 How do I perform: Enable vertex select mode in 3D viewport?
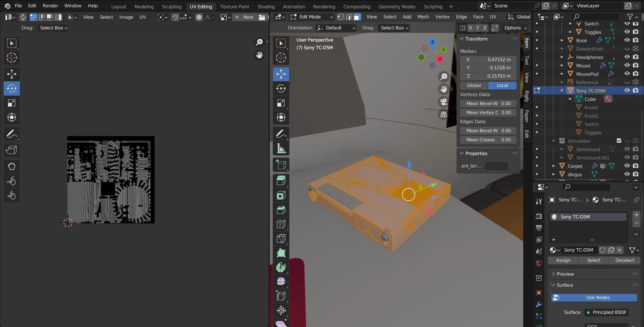(x=340, y=17)
